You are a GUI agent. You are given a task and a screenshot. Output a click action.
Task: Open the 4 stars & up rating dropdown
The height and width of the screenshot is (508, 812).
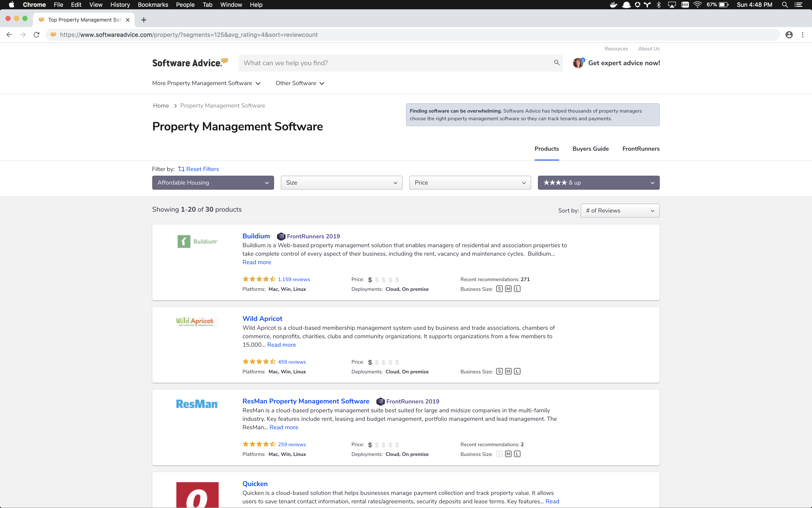[x=599, y=182]
